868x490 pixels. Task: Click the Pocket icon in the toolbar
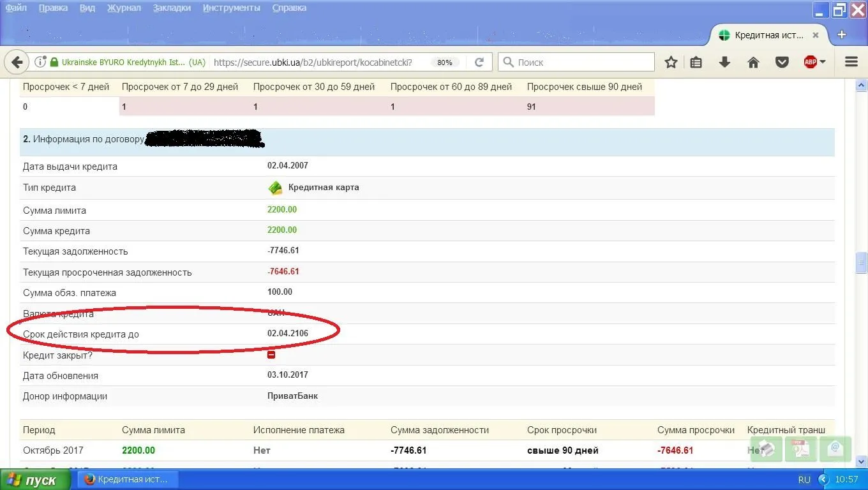pyautogui.click(x=782, y=62)
